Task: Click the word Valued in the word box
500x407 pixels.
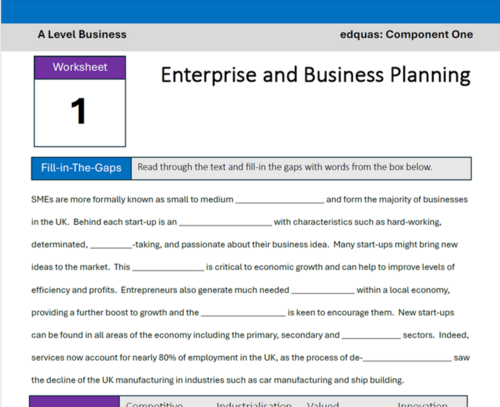Action: tap(323, 404)
